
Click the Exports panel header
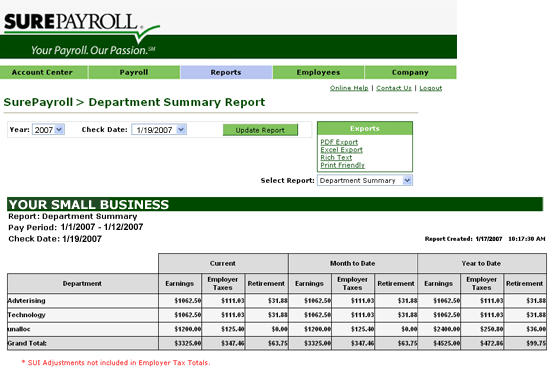(365, 129)
